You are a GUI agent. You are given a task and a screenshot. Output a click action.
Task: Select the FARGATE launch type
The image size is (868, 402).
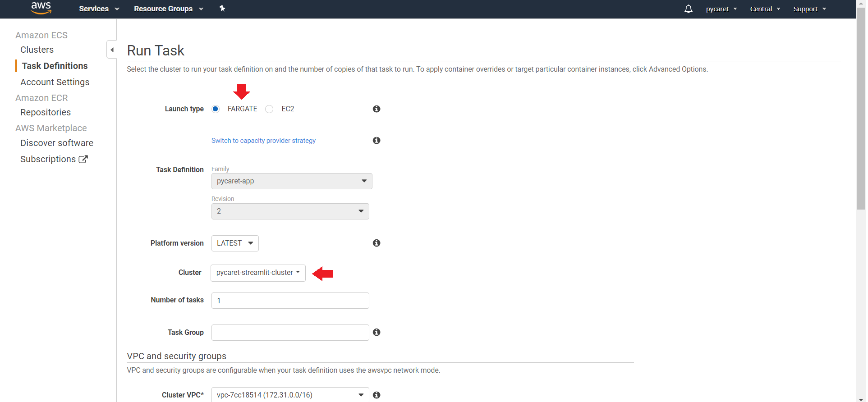point(216,109)
